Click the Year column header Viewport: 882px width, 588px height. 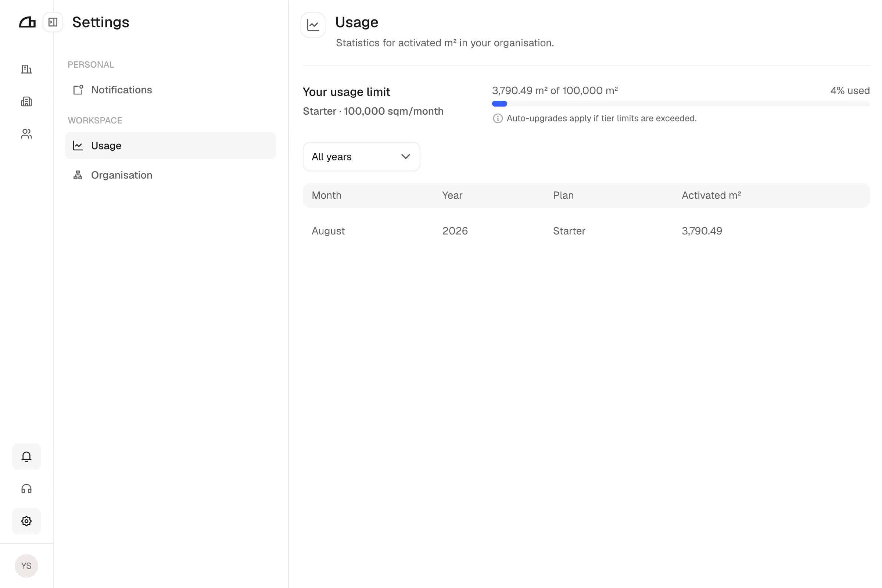coord(452,196)
